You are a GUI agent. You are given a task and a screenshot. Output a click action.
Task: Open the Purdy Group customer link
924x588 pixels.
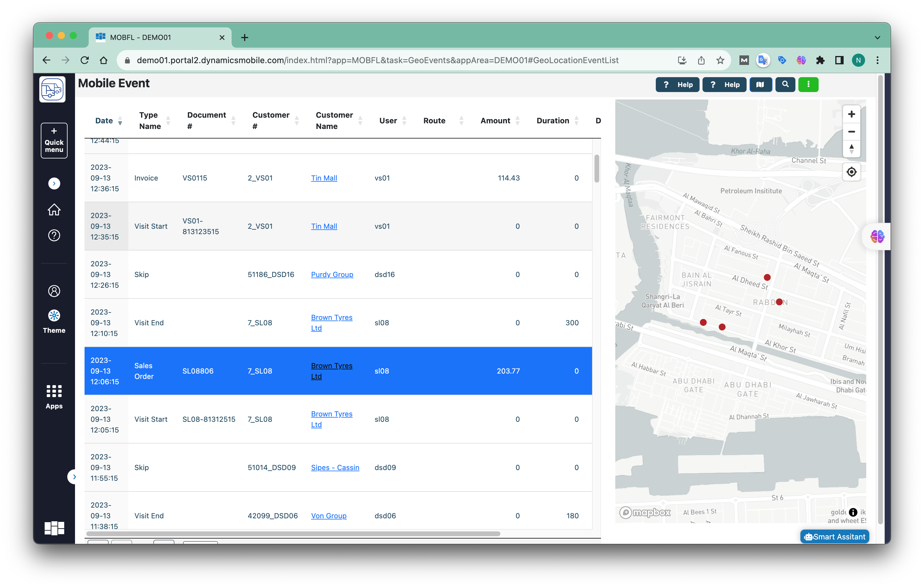pyautogui.click(x=332, y=274)
